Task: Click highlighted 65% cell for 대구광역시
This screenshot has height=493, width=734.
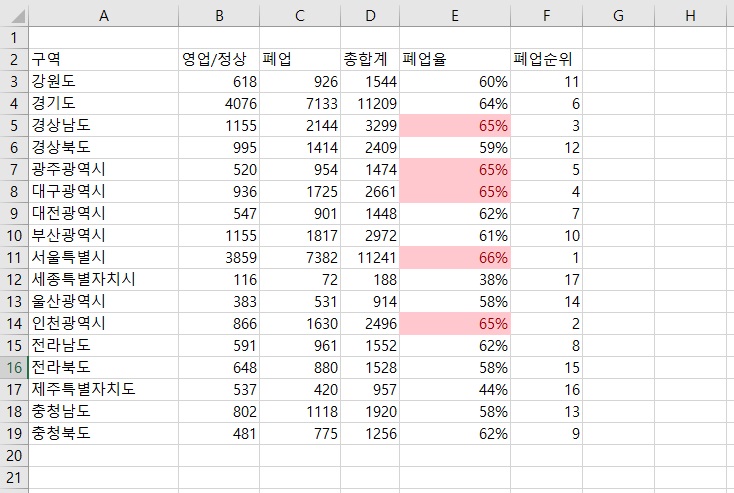Action: click(x=455, y=191)
